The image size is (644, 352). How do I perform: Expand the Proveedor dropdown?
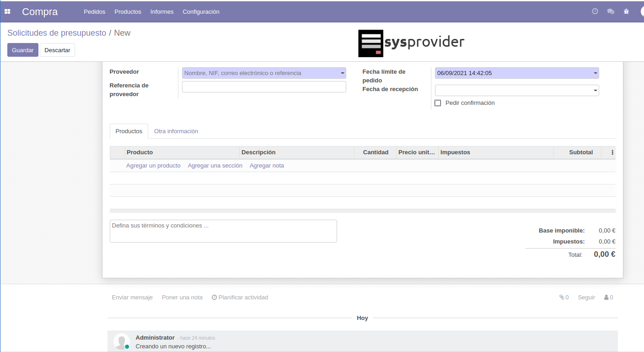click(x=342, y=73)
